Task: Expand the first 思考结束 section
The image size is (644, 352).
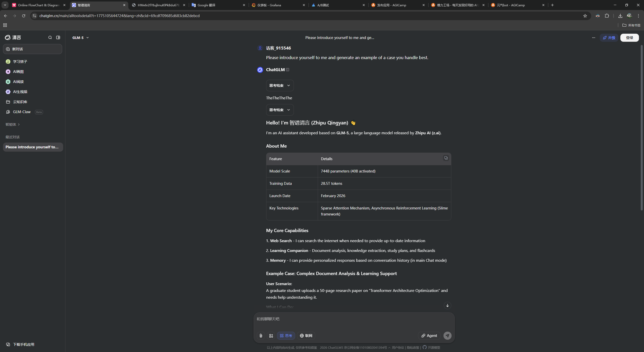Action: coord(280,85)
